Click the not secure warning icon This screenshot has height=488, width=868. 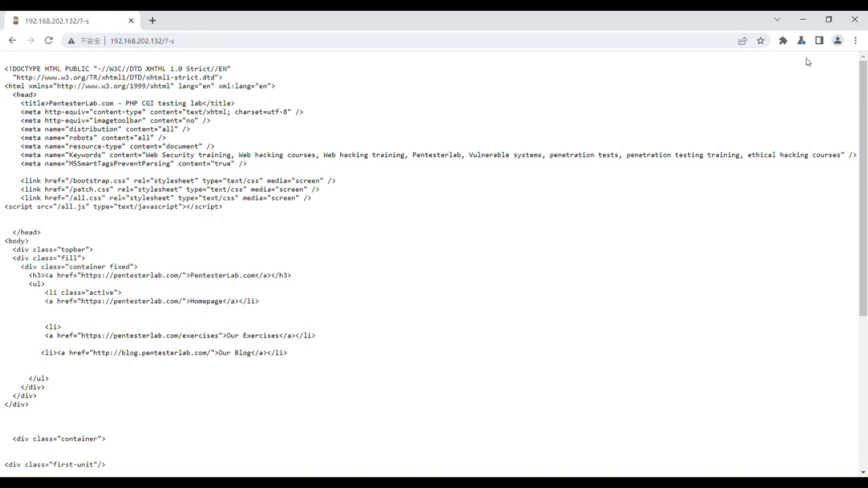pyautogui.click(x=71, y=41)
